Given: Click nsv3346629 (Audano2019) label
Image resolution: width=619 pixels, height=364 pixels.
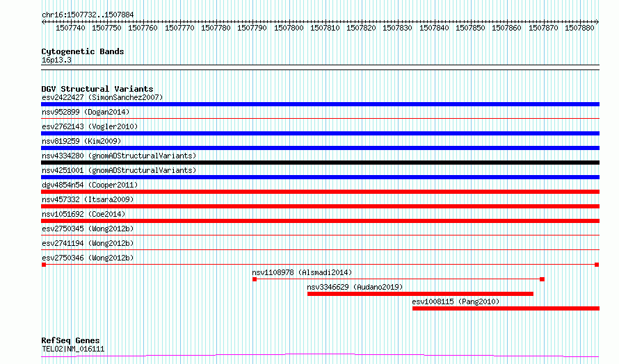Looking at the screenshot, I should [355, 287].
